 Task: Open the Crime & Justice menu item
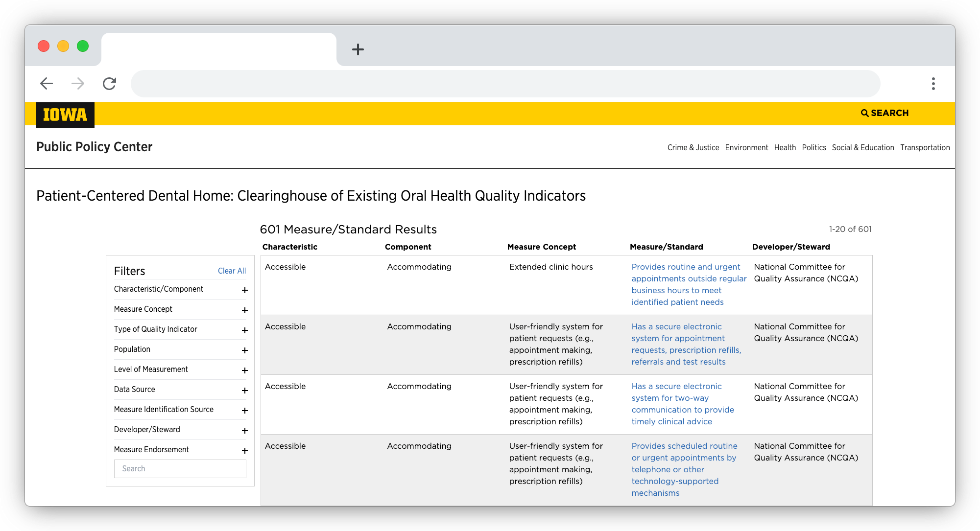(693, 148)
